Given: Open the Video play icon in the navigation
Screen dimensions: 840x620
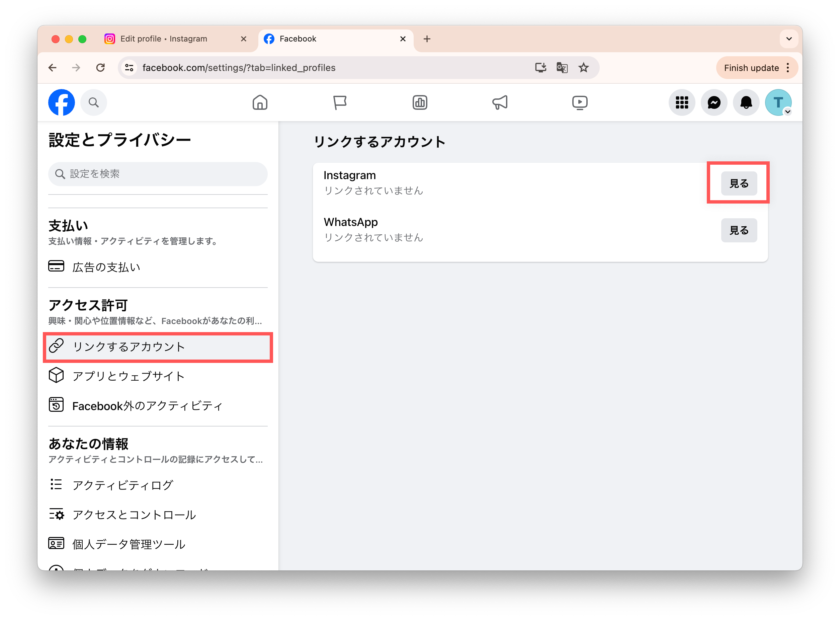Looking at the screenshot, I should pyautogui.click(x=580, y=102).
